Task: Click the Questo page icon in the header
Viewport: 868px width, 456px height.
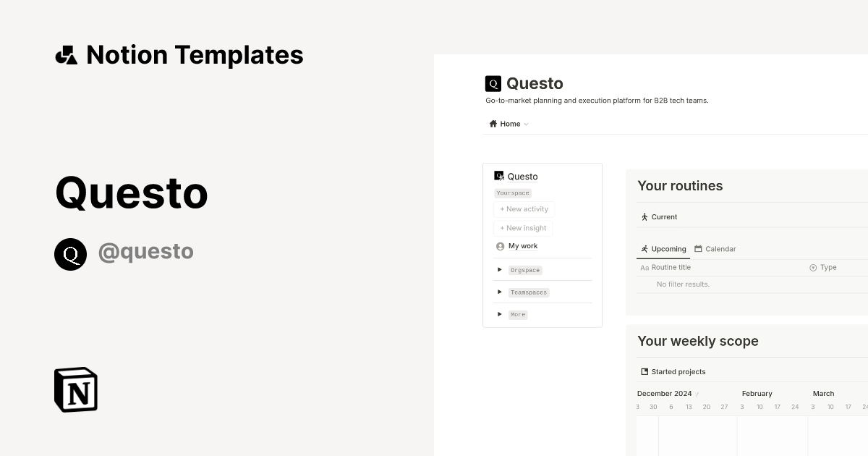Action: tap(493, 83)
